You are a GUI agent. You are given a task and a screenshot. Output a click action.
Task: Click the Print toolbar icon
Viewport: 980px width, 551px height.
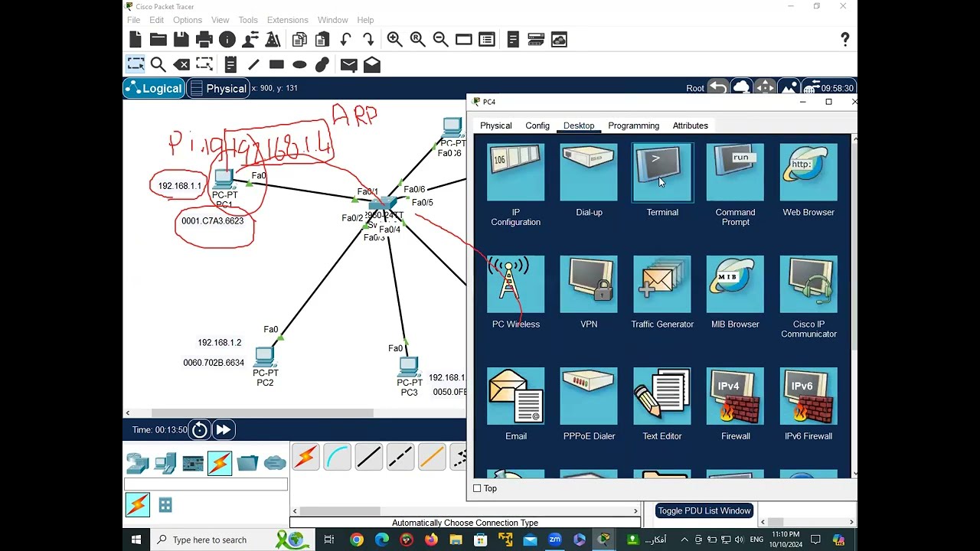204,40
